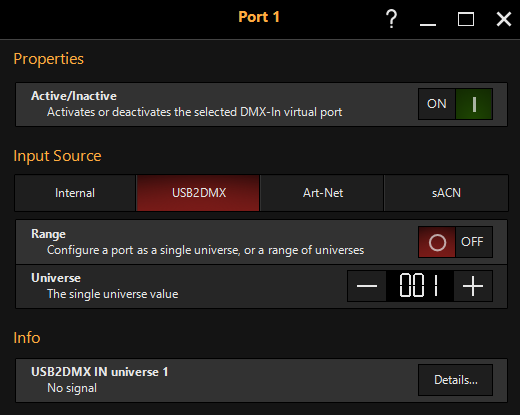Image resolution: width=520 pixels, height=415 pixels.
Task: Click the USB2DMX IN universe 1 info row
Action: coord(261,380)
